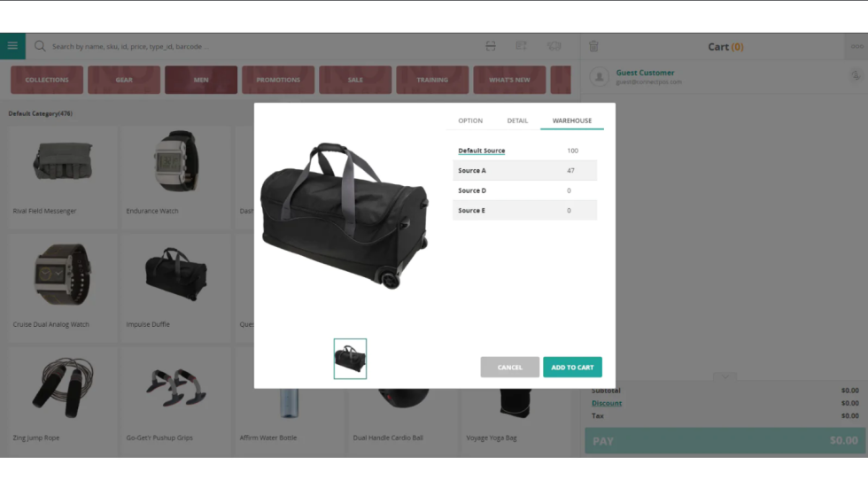Click the barcode scan icon

(491, 46)
